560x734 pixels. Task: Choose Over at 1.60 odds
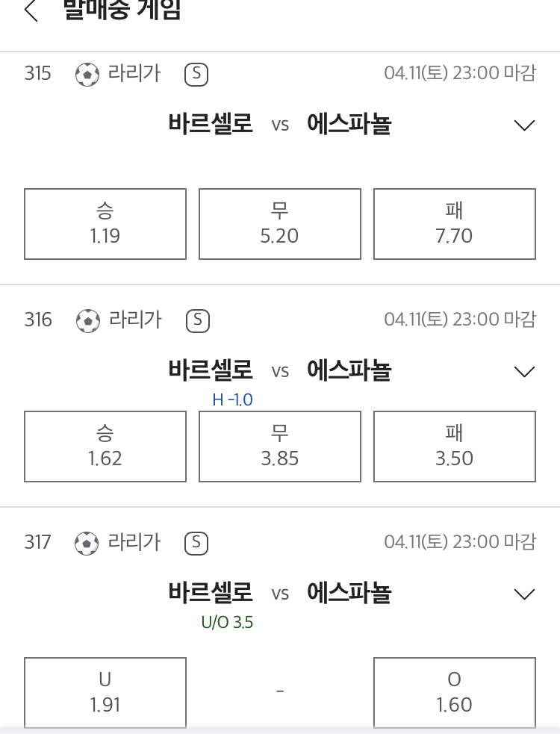tap(455, 692)
